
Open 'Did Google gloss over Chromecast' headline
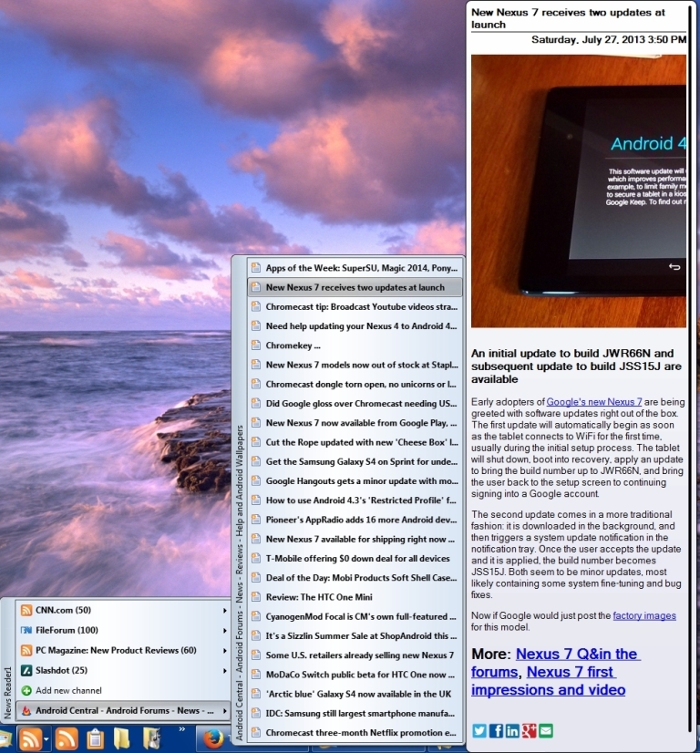coord(355,403)
